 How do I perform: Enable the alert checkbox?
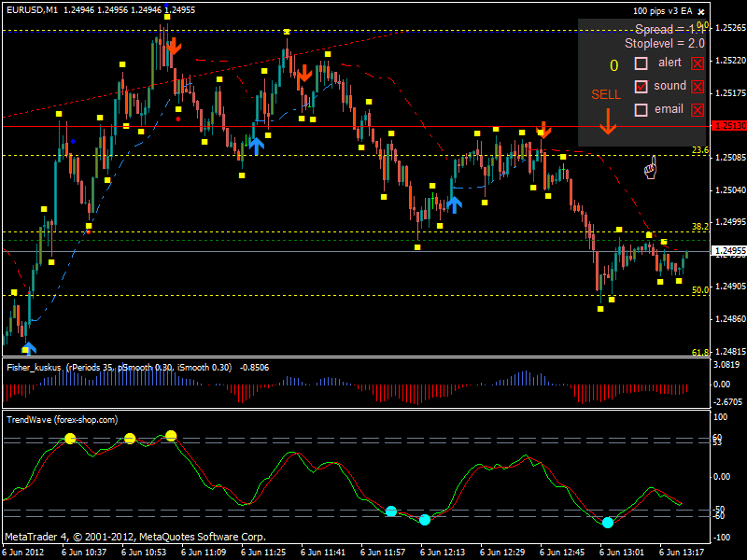(641, 63)
